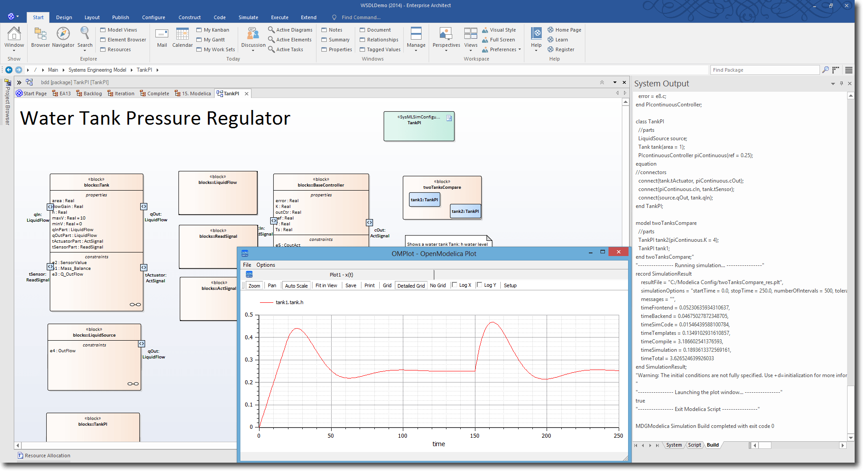
Task: Open the Window ribbon icon
Action: [14, 34]
